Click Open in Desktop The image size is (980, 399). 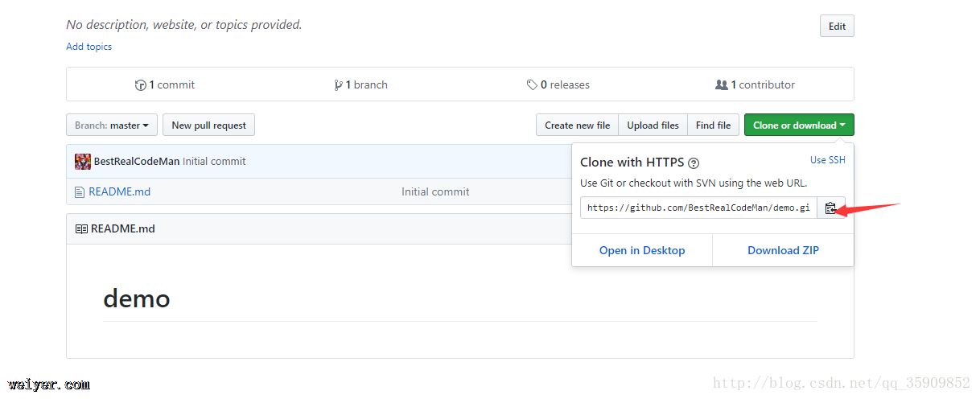tap(642, 250)
